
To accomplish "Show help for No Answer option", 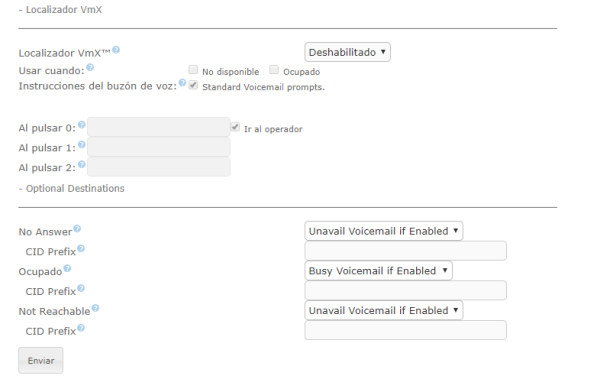I will 77,229.
